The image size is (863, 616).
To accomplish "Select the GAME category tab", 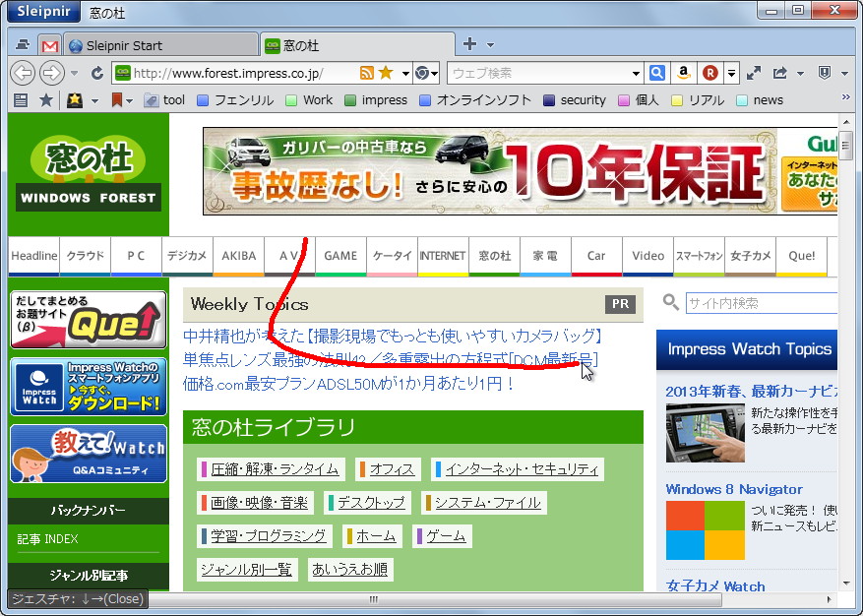I will click(340, 256).
